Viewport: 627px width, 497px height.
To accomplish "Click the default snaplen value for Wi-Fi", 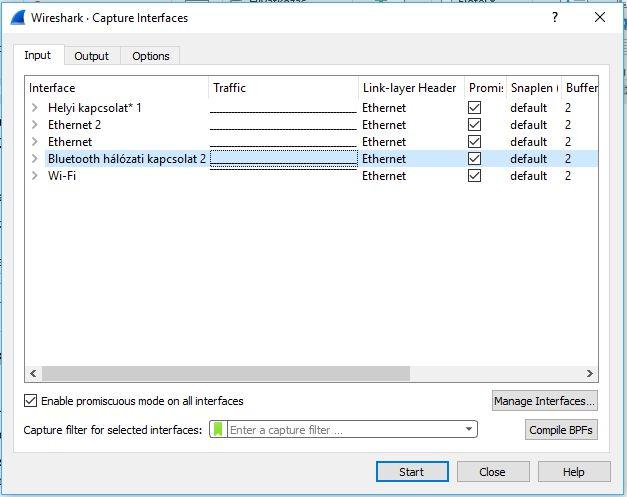I will coord(528,176).
